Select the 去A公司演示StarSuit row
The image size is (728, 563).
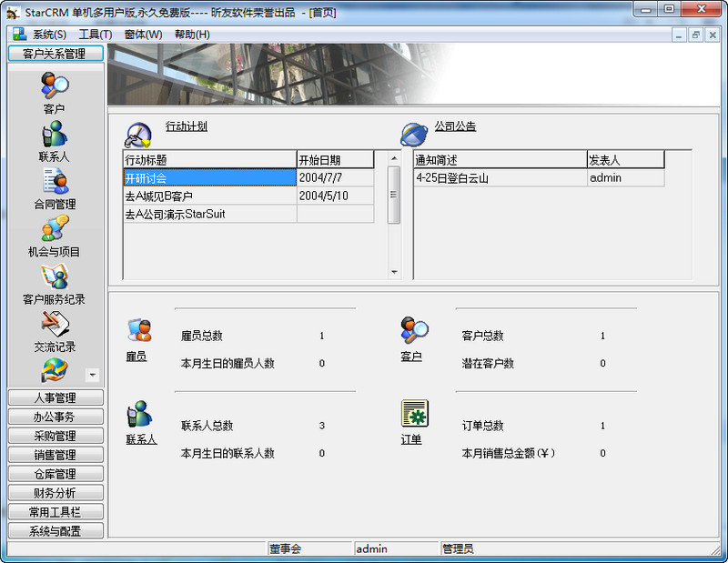click(210, 214)
